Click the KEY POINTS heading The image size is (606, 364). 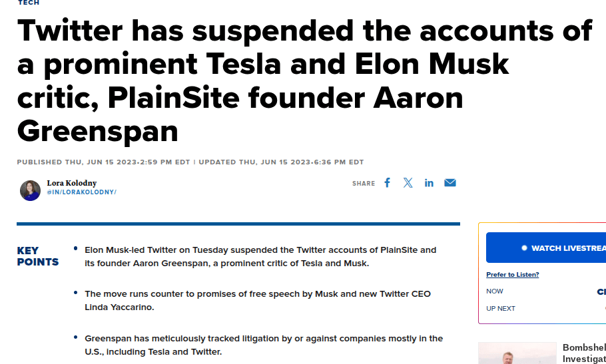pyautogui.click(x=37, y=256)
